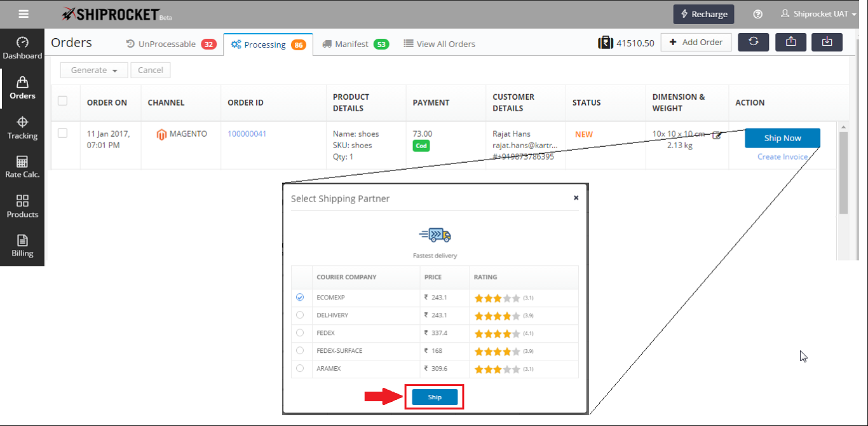Click the wallet balance icon
This screenshot has height=426, width=868.
605,43
